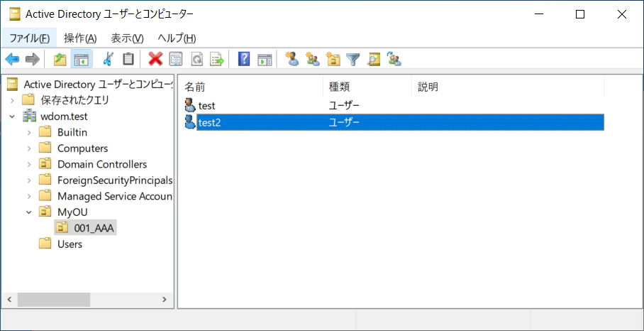
Task: Expand the Builtin container
Action: (x=29, y=132)
